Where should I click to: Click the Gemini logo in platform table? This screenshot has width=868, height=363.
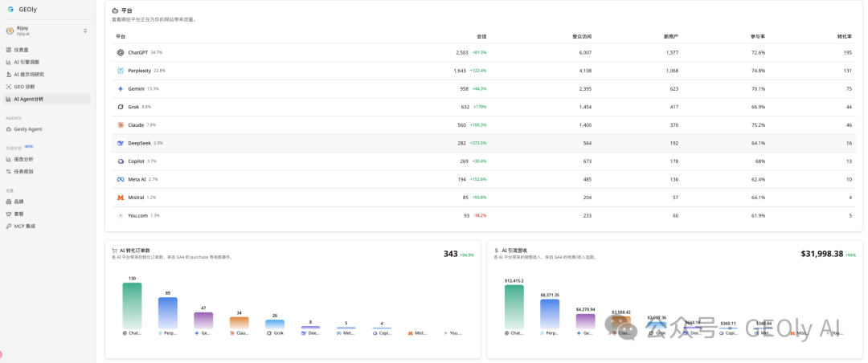tap(120, 88)
